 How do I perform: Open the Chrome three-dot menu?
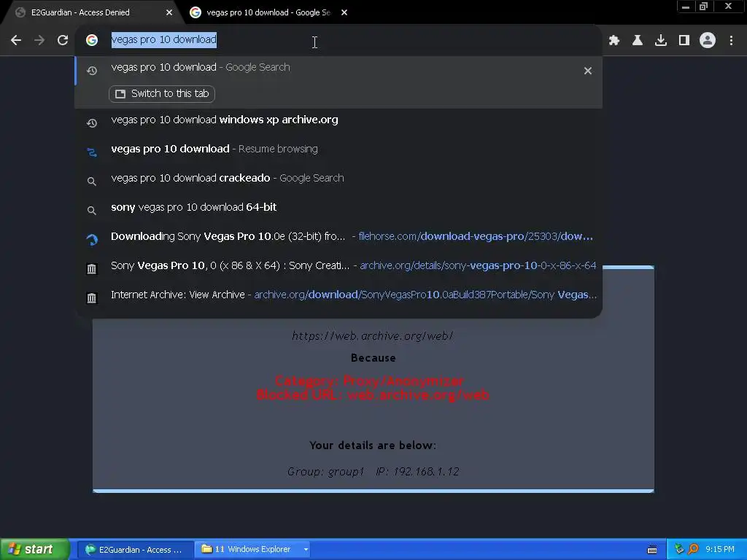click(x=731, y=41)
